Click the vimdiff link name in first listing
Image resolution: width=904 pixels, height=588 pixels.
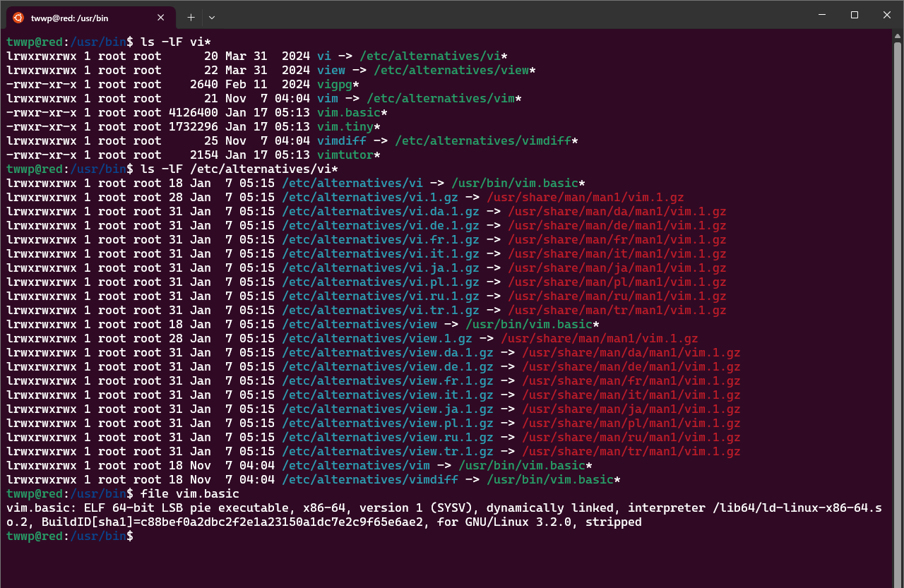tap(342, 141)
